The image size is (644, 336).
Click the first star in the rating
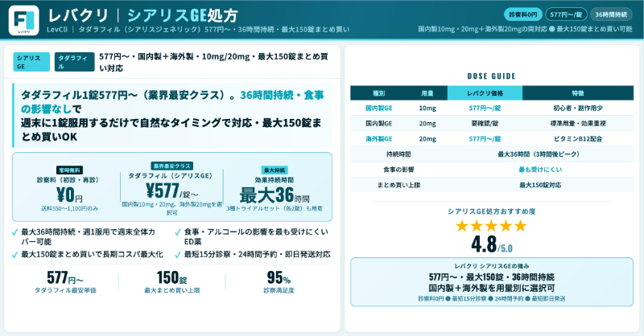pos(462,226)
